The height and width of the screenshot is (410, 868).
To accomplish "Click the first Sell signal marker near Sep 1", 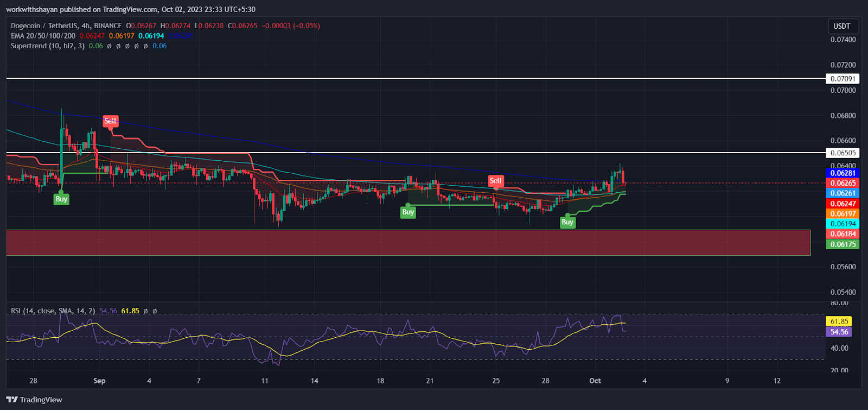I will pyautogui.click(x=110, y=121).
